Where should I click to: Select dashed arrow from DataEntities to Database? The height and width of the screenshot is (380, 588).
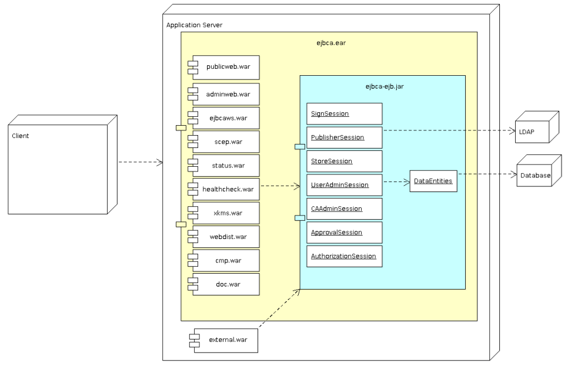click(x=487, y=174)
